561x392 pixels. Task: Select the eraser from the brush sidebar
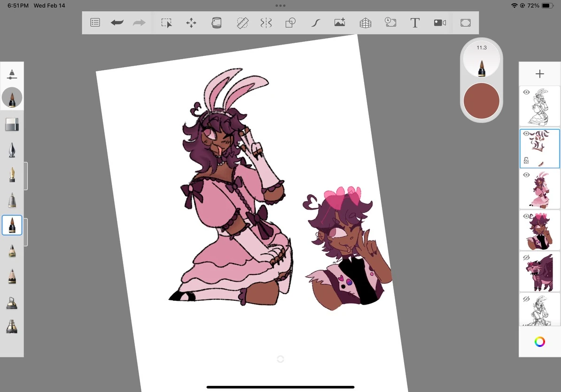[x=12, y=124]
